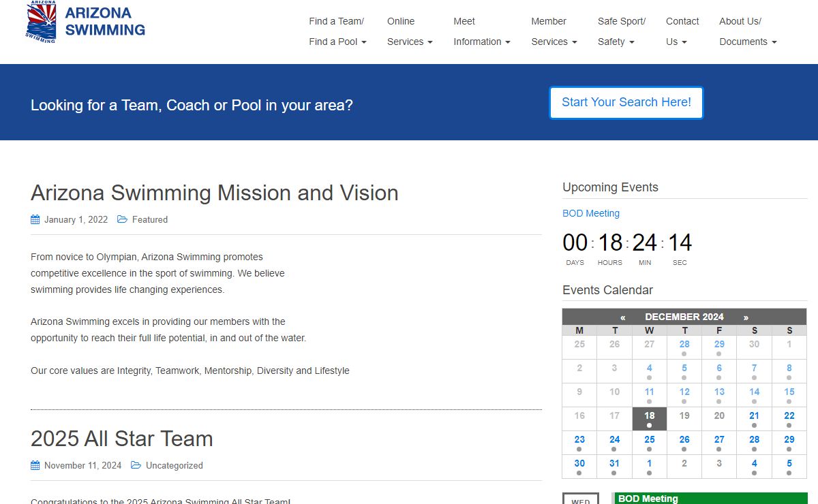
Task: Click the folder icon beside Featured
Action: (x=122, y=219)
